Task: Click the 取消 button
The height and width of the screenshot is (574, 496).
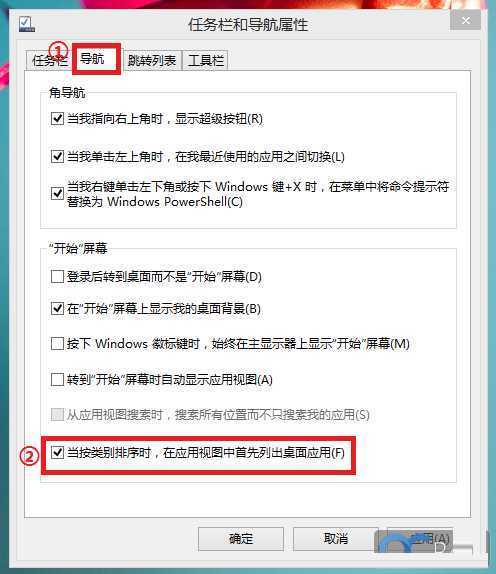Action: [x=336, y=539]
